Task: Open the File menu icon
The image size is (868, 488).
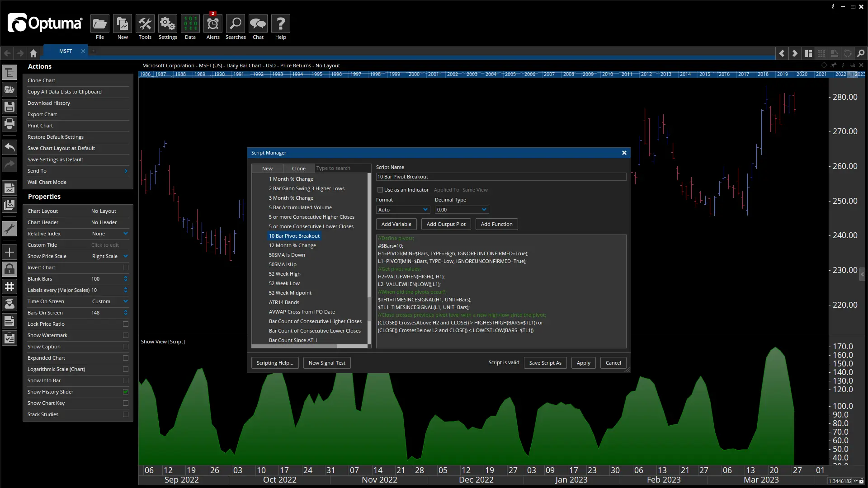Action: (x=99, y=24)
